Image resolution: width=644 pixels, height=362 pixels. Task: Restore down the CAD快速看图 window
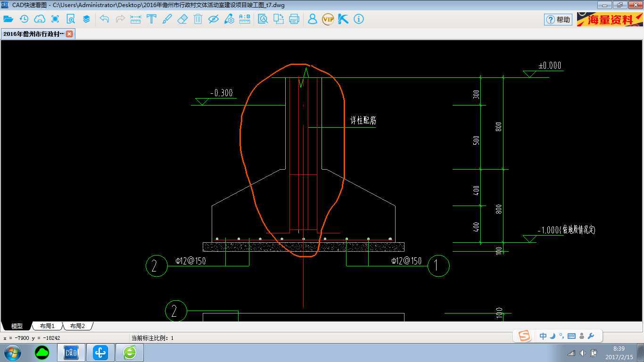(x=619, y=5)
